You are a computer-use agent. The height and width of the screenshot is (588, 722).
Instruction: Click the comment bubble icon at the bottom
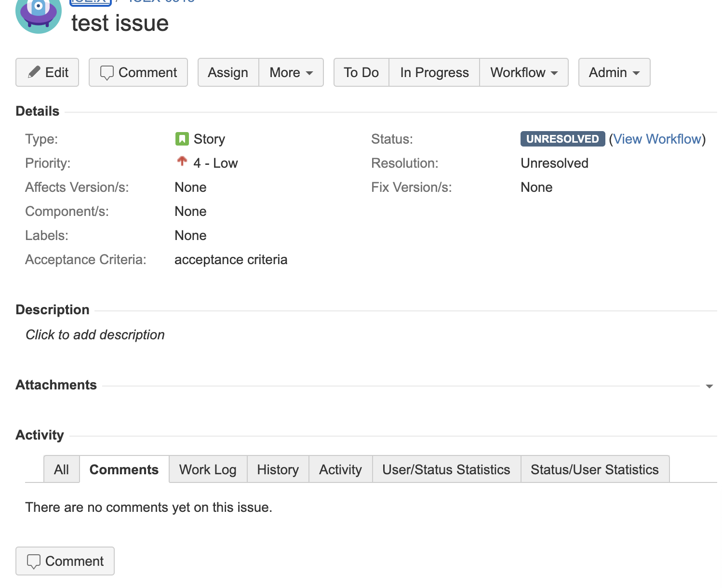click(x=34, y=561)
